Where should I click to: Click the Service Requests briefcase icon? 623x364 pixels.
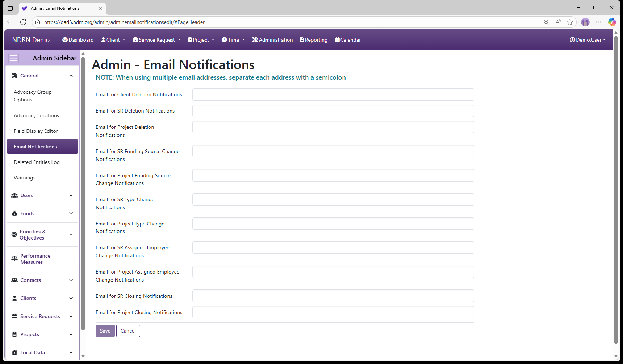(x=14, y=316)
